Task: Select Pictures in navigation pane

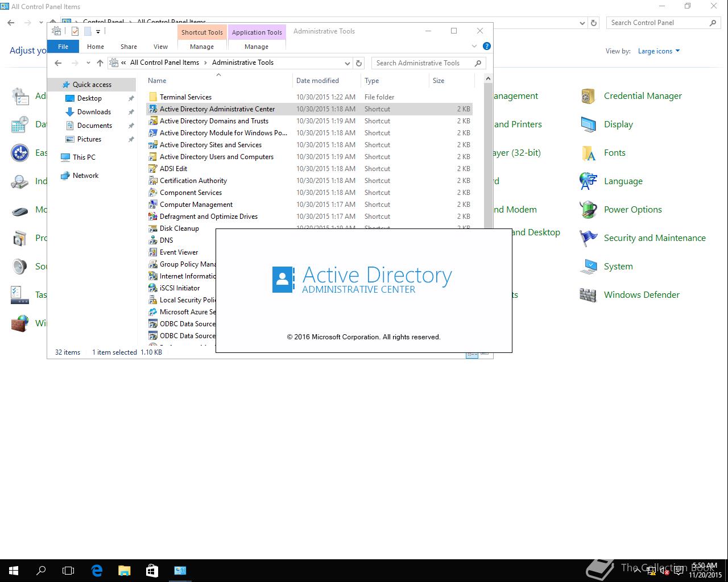Action: tap(89, 139)
